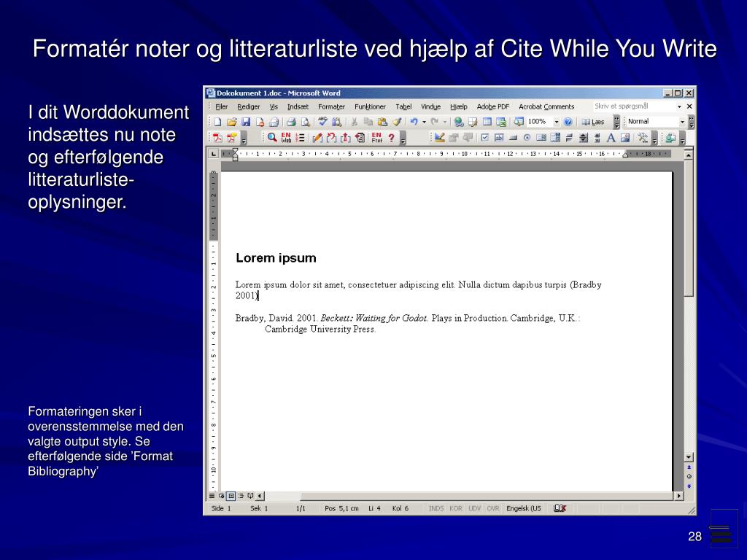Click EndNote Edit Citation pencil icon
Image resolution: width=747 pixels, height=560 pixels.
click(317, 138)
